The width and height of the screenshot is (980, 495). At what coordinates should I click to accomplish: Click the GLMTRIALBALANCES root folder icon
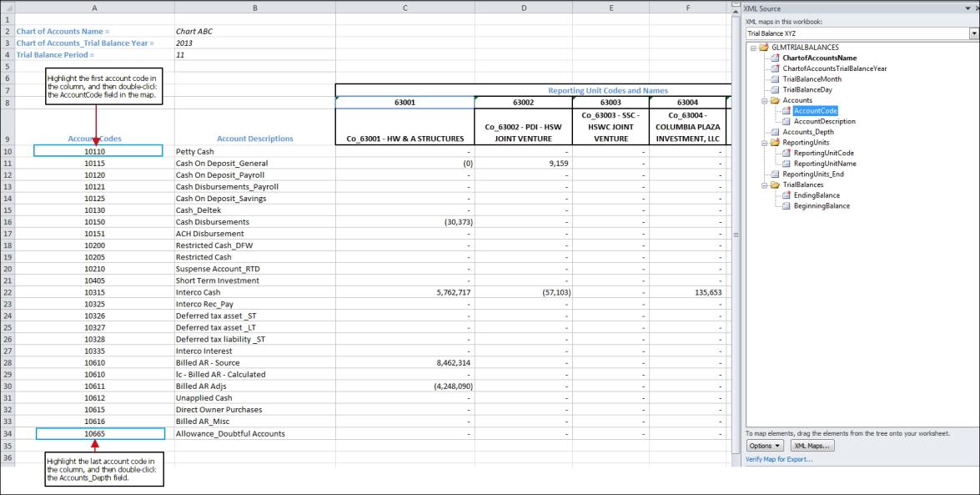pyautogui.click(x=764, y=47)
